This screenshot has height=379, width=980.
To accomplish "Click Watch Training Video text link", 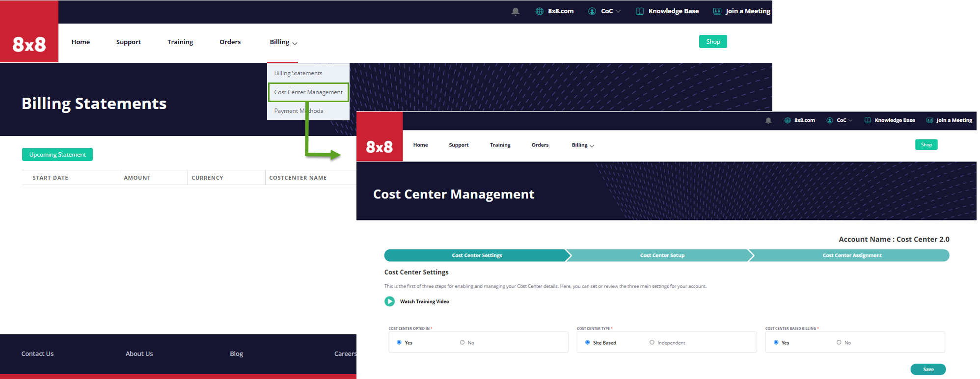I will click(424, 301).
